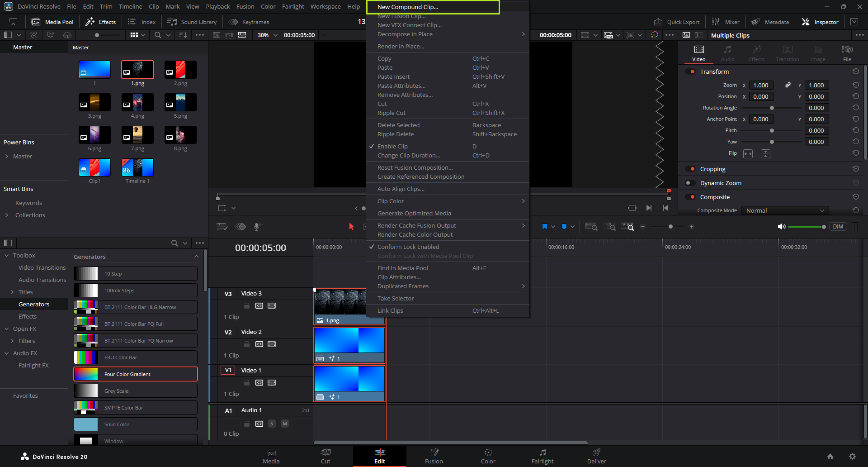Screen dimensions: 868x467
Task: Mute the Audio 1 track
Action: (x=285, y=424)
